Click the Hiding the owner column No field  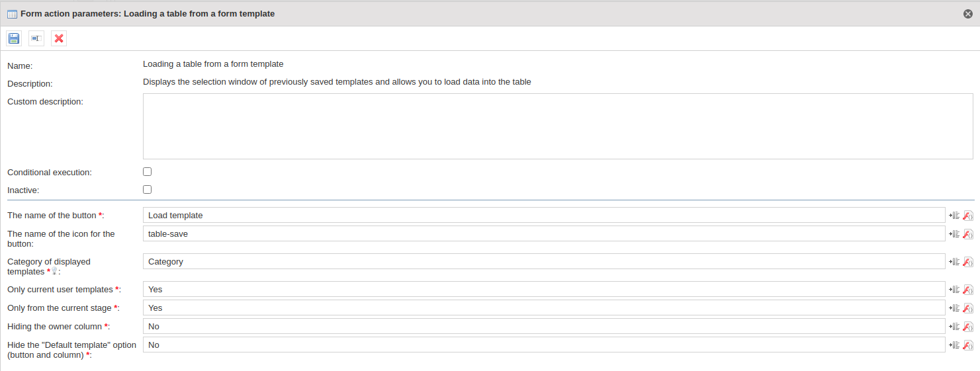(544, 326)
